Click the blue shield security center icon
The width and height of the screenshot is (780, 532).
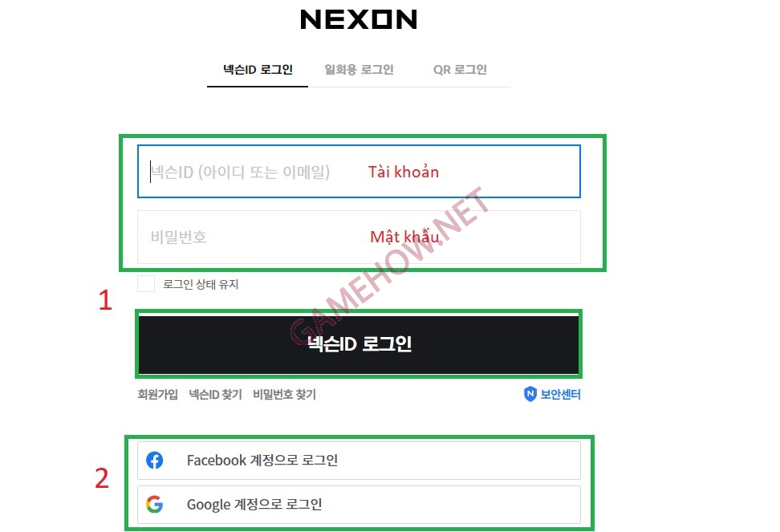click(530, 394)
